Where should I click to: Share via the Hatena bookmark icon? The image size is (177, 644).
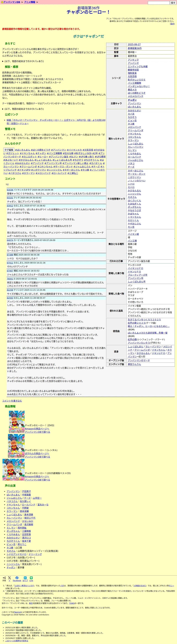25,578
